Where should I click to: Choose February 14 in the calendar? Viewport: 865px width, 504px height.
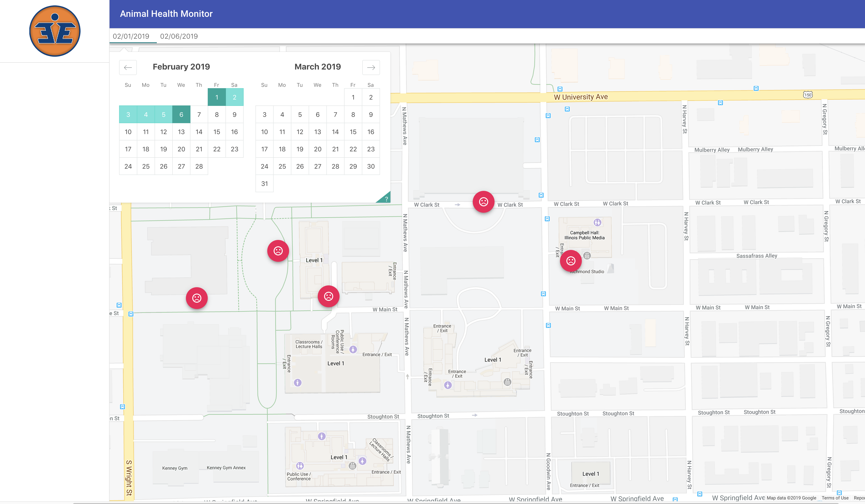click(199, 132)
